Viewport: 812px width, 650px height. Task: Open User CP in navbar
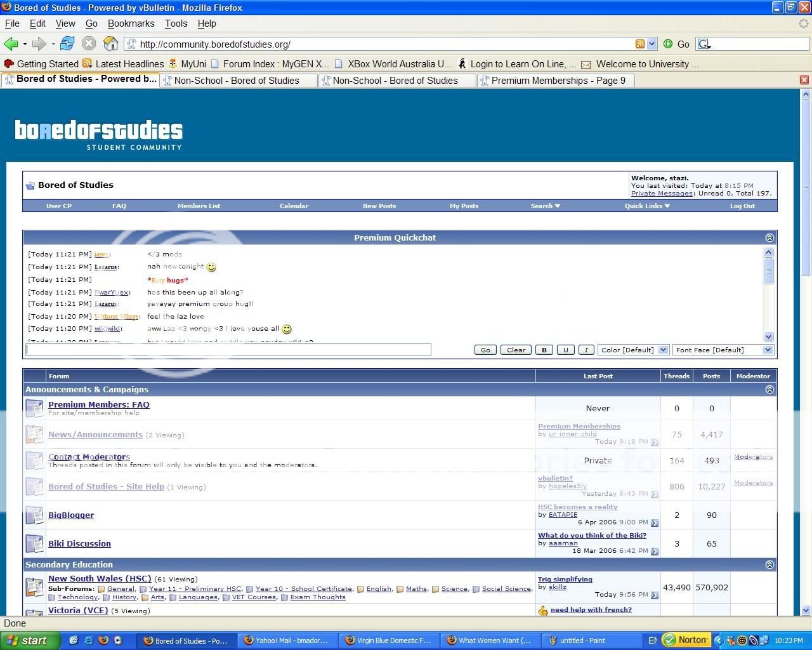[x=59, y=206]
